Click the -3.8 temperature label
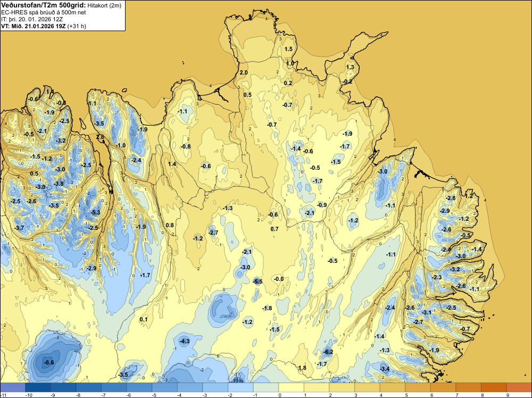Screen dimensions: 532x398 [59, 184]
